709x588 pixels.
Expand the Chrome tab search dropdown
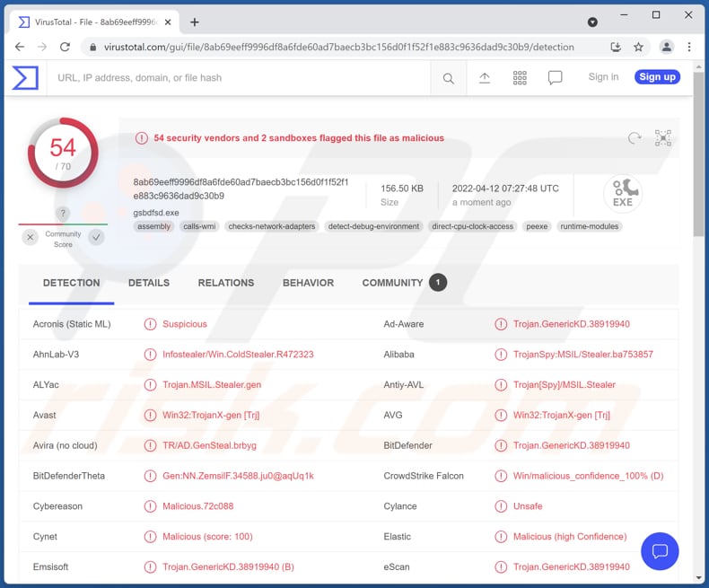click(x=592, y=22)
